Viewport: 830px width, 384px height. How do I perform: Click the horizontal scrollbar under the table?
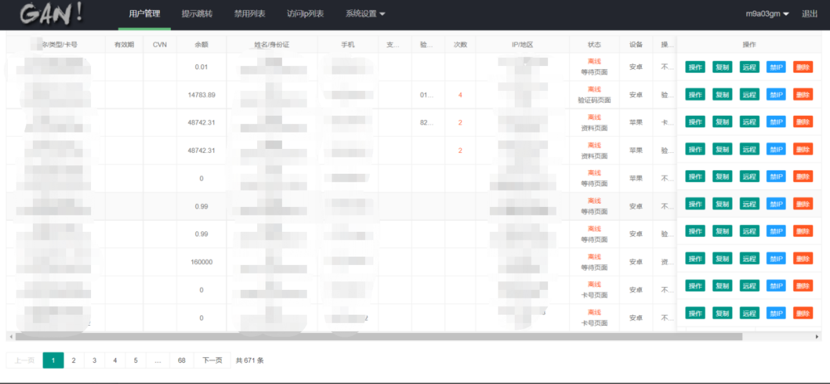[x=378, y=336]
